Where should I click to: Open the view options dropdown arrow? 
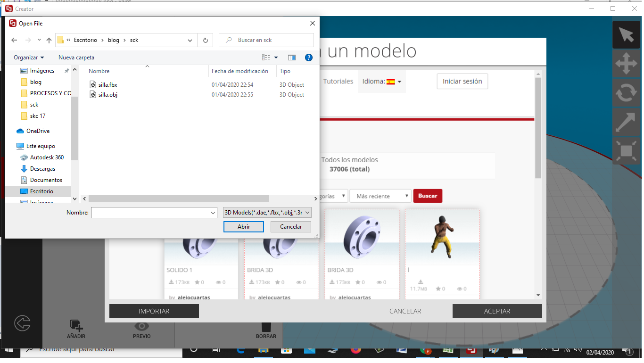pos(276,58)
